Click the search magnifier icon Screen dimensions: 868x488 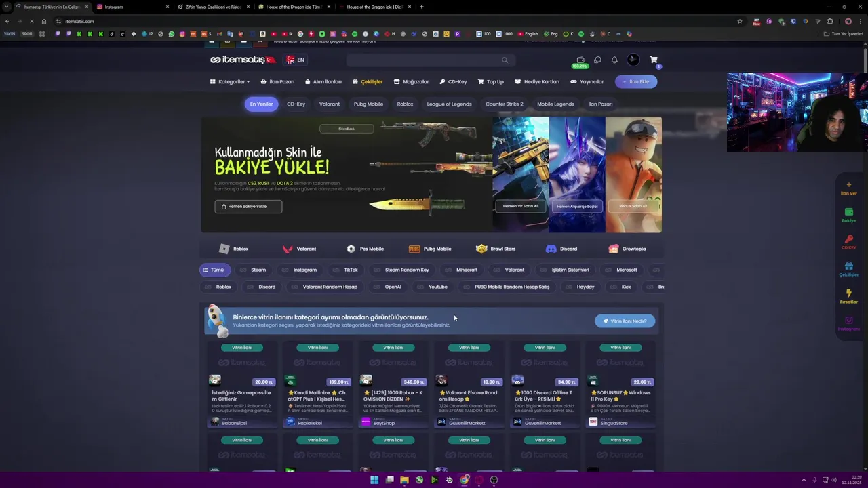point(505,60)
